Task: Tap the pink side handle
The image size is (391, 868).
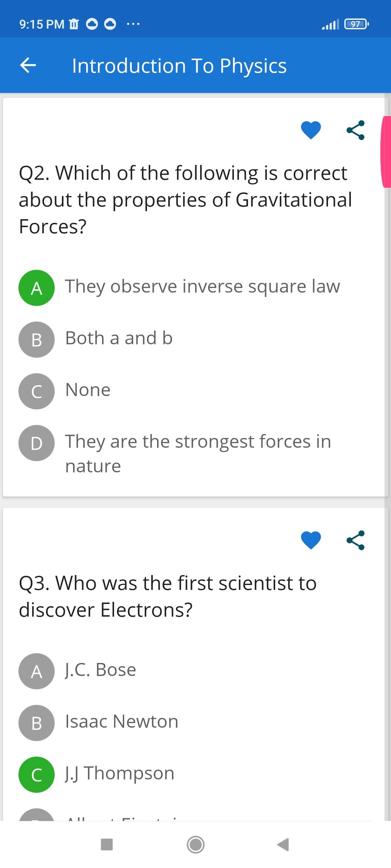Action: click(386, 152)
